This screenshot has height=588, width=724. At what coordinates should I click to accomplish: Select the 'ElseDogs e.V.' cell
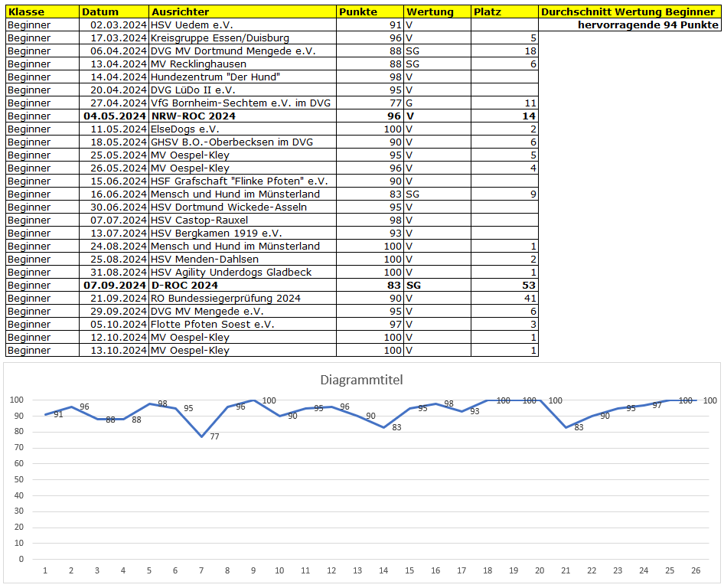tap(243, 129)
